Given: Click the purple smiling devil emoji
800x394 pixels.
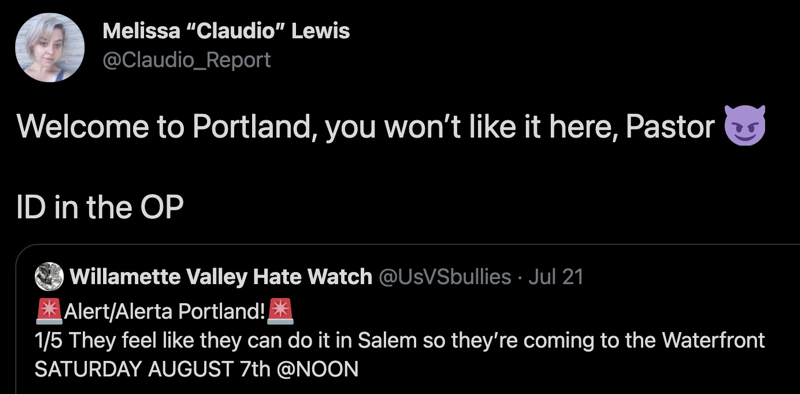Looking at the screenshot, I should pyautogui.click(x=745, y=126).
